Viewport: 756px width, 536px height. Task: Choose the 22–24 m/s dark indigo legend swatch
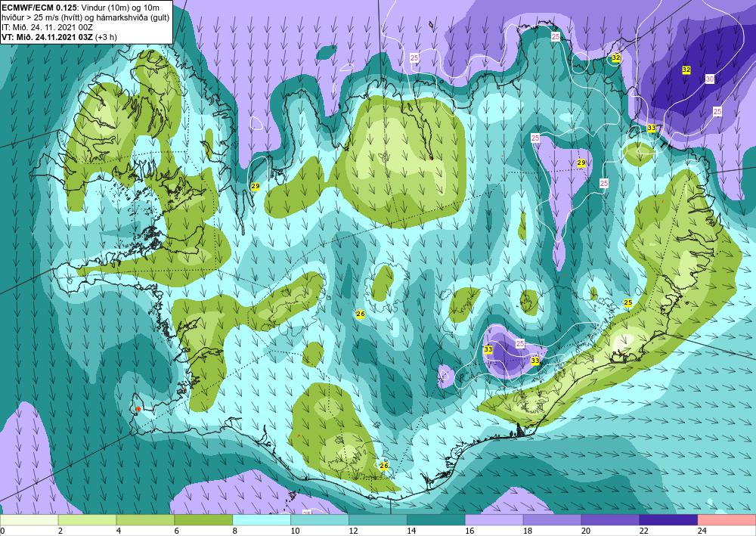[x=668, y=520]
